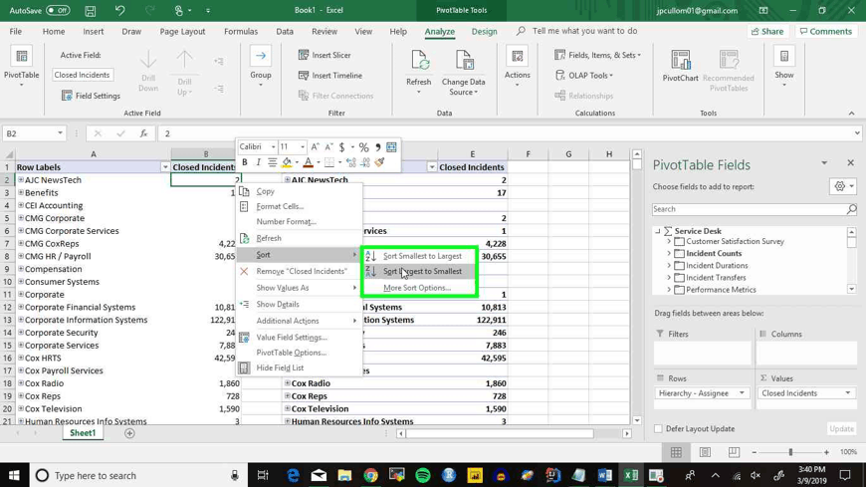The height and width of the screenshot is (488, 868).
Task: Expand the AJC NewsTech row
Action: pos(21,179)
